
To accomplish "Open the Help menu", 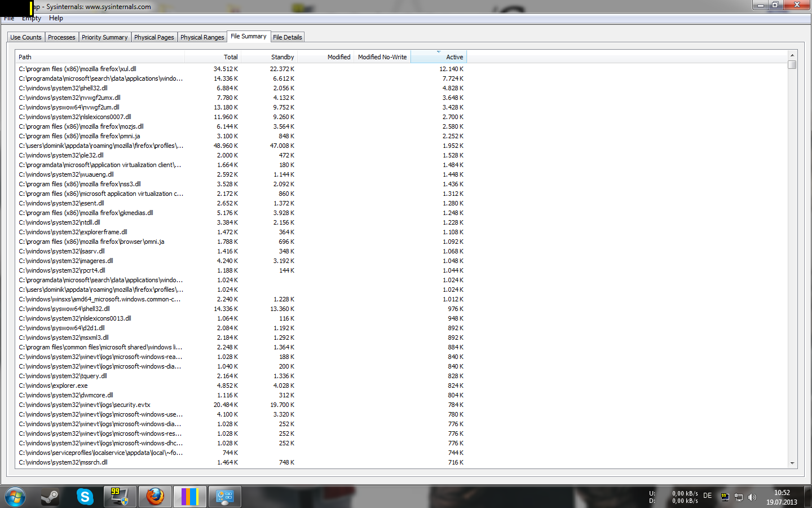I will click(x=56, y=18).
